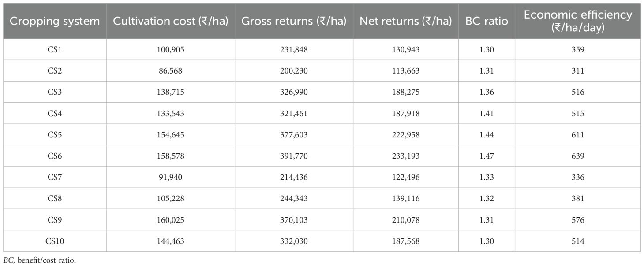Click the CS10 row label
Viewport: 644px width, 267px height.
(55, 241)
